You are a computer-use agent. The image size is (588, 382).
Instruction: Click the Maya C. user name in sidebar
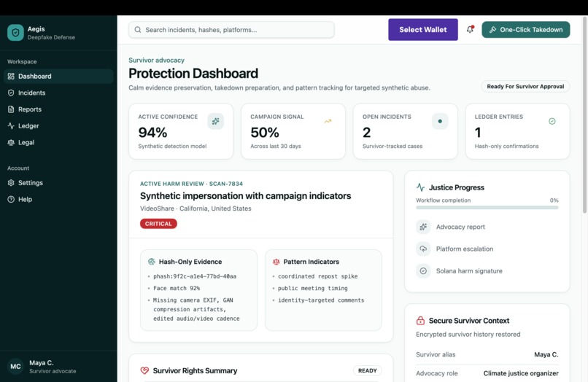pos(42,363)
